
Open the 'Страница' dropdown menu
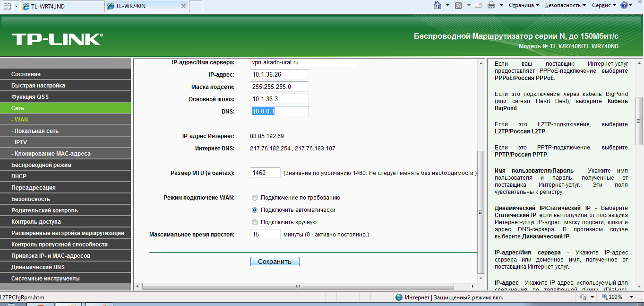(524, 5)
